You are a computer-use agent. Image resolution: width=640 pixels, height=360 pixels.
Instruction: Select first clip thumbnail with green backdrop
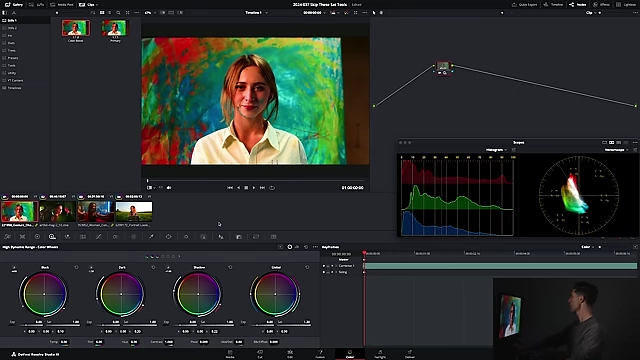(19, 212)
